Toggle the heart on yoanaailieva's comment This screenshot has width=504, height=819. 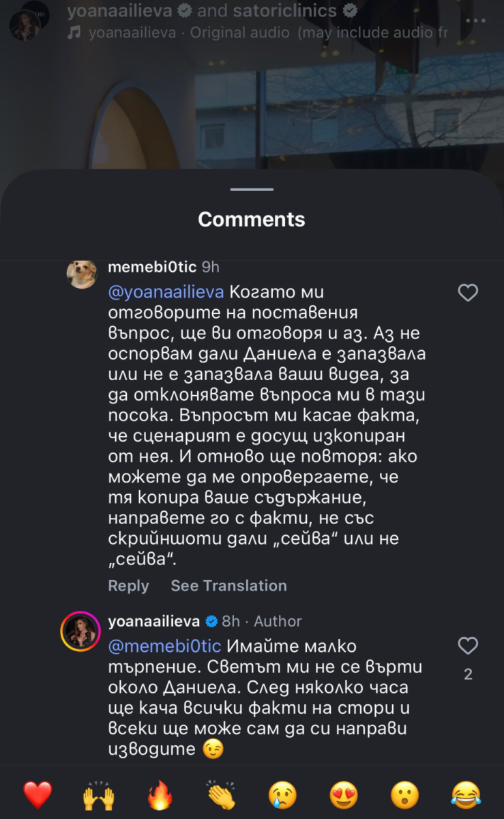(468, 646)
